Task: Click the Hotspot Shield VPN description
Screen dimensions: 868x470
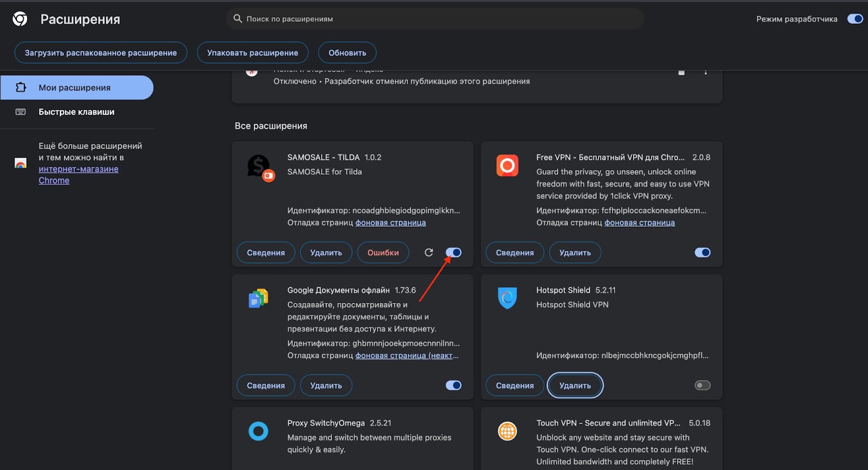Action: point(572,305)
